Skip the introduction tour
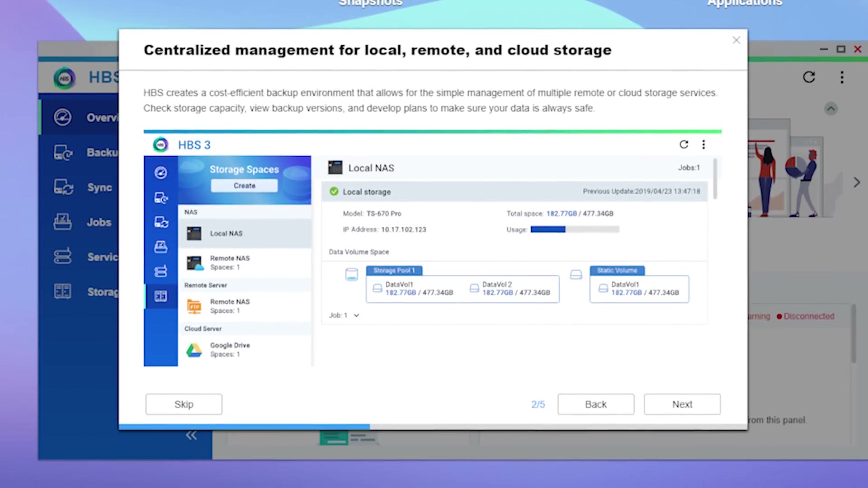Image resolution: width=868 pixels, height=488 pixels. [x=184, y=404]
